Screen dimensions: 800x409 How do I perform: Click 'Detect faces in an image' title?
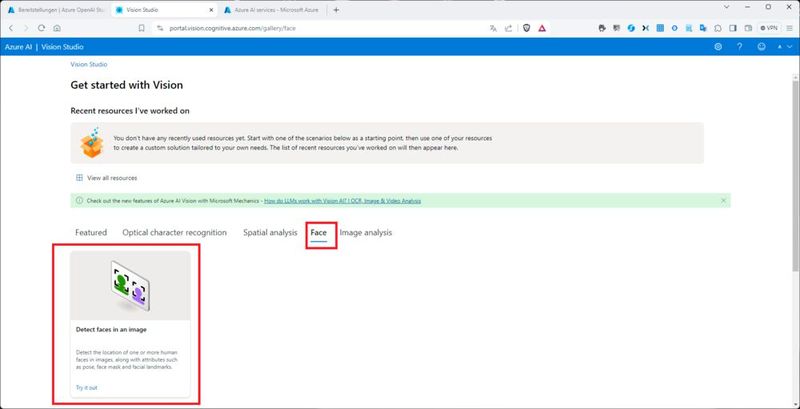pos(111,330)
